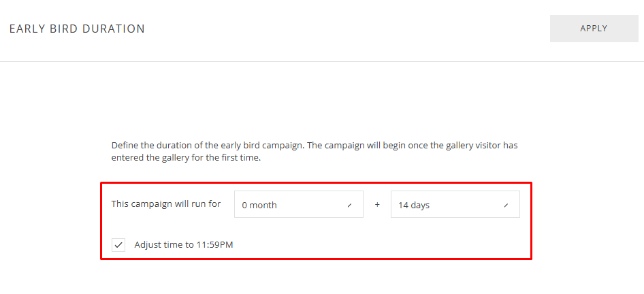Expand the days selector via its caret
This screenshot has width=644, height=294.
tap(506, 205)
